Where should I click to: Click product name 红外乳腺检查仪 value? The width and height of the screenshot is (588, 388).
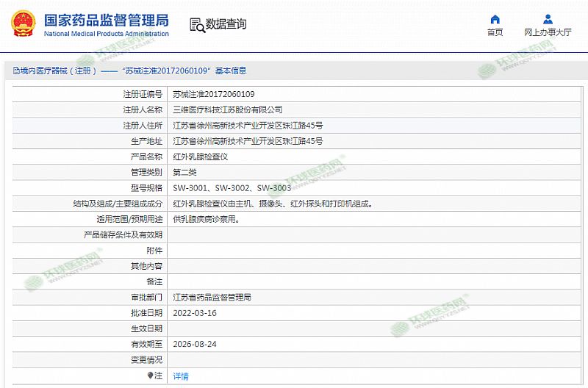tap(200, 157)
